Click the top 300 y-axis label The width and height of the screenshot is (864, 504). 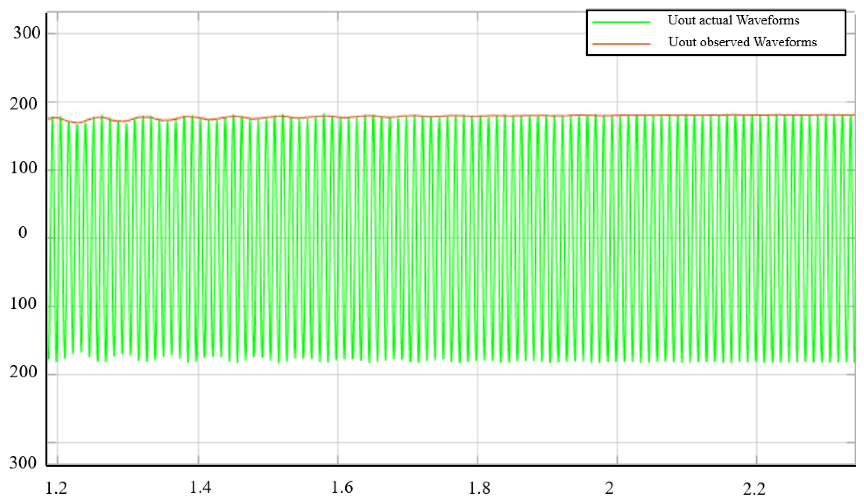[27, 33]
